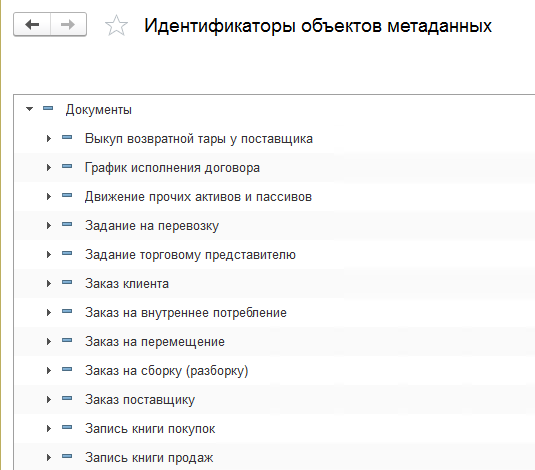Screen dimensions: 535x470
Task: Go back using the left arrow button
Action: [x=32, y=24]
